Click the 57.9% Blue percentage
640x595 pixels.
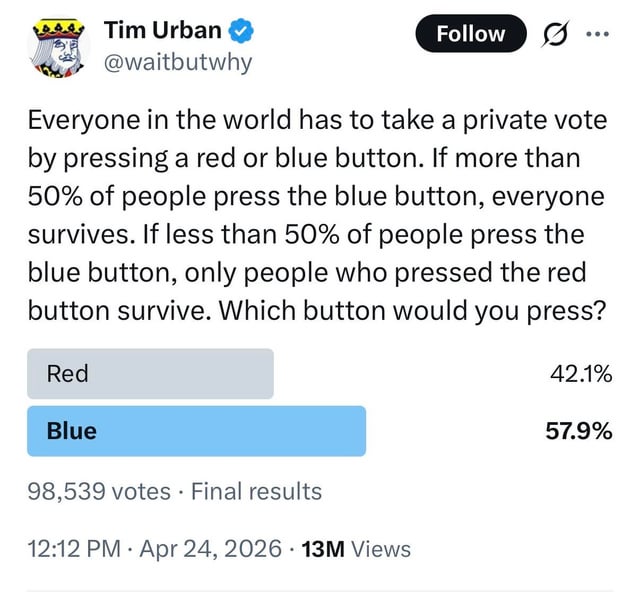pyautogui.click(x=579, y=431)
